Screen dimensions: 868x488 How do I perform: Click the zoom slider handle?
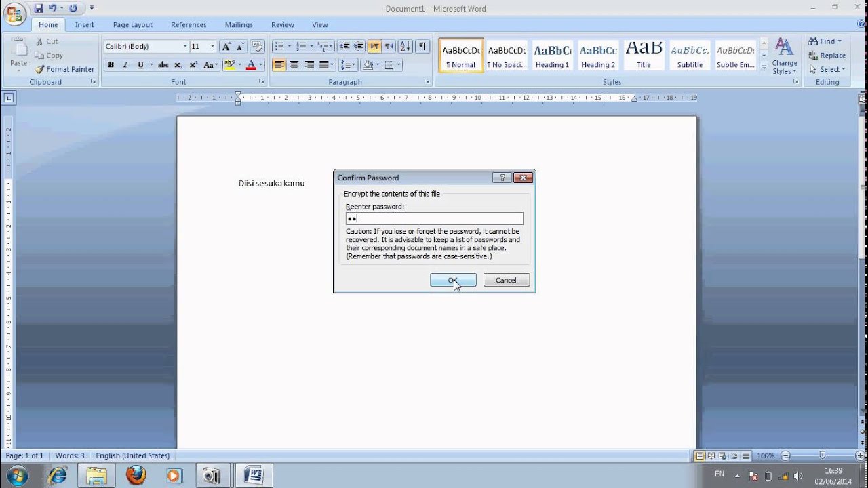click(x=823, y=455)
